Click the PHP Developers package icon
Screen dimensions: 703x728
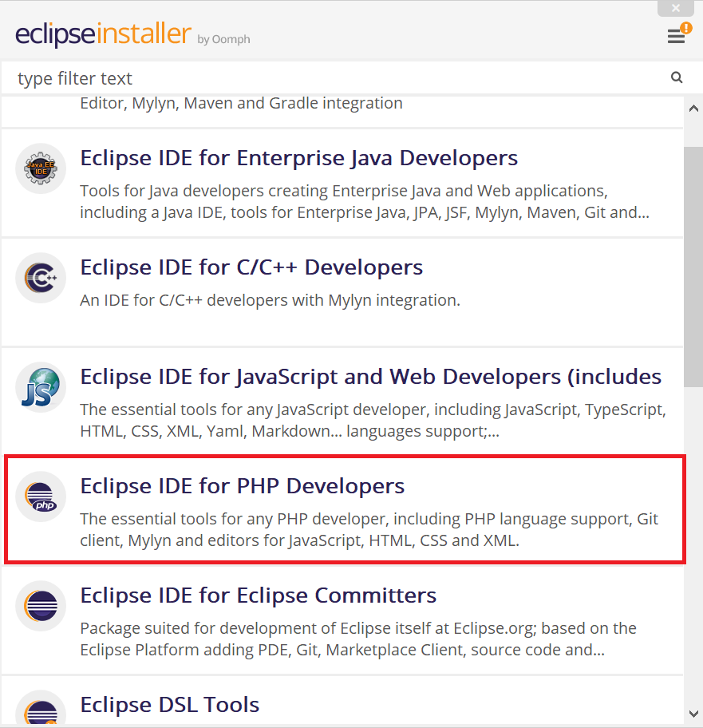40,497
